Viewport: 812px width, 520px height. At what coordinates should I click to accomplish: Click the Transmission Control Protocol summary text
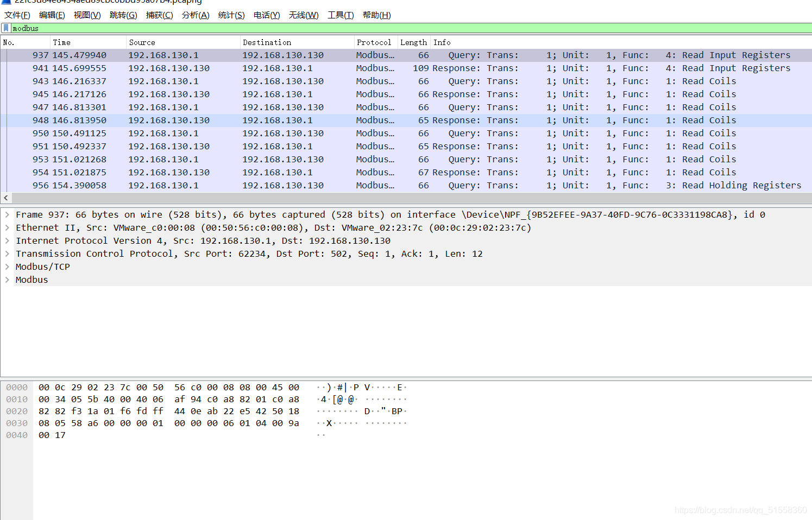tap(249, 254)
